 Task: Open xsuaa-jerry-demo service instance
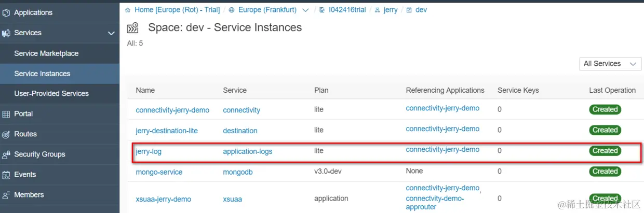(x=164, y=199)
